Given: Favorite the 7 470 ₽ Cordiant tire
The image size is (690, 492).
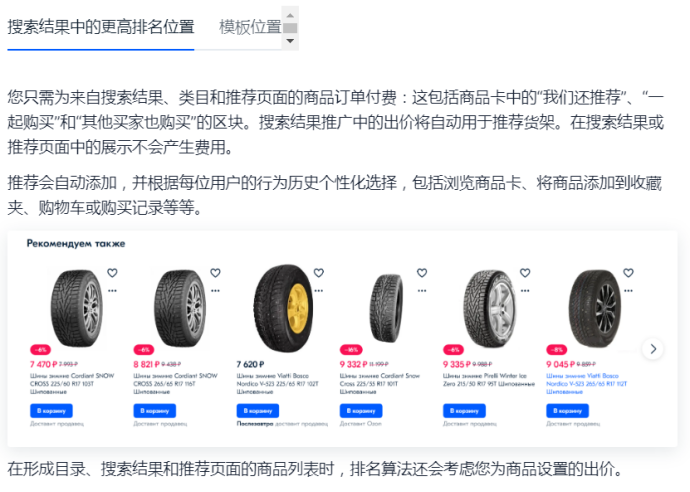Looking at the screenshot, I should pos(112,273).
